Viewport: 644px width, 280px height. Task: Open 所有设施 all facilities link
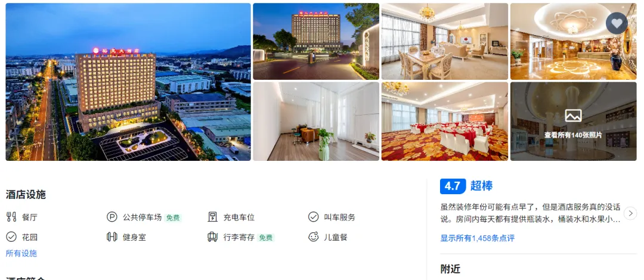click(x=21, y=253)
